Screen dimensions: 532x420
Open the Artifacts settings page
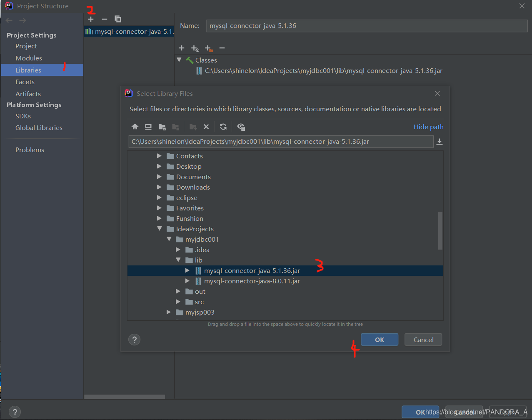pyautogui.click(x=28, y=94)
